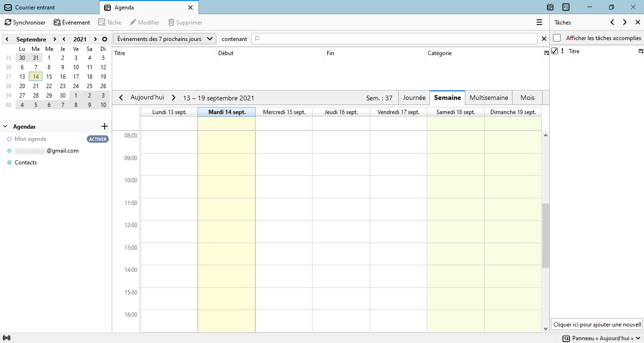This screenshot has width=644, height=343.
Task: Toggle the Contacts agenda color dot
Action: pyautogui.click(x=9, y=163)
